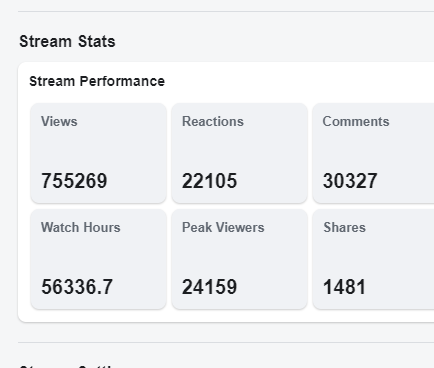The width and height of the screenshot is (434, 368).
Task: Click the Peak Viewers value 24159
Action: click(x=209, y=287)
